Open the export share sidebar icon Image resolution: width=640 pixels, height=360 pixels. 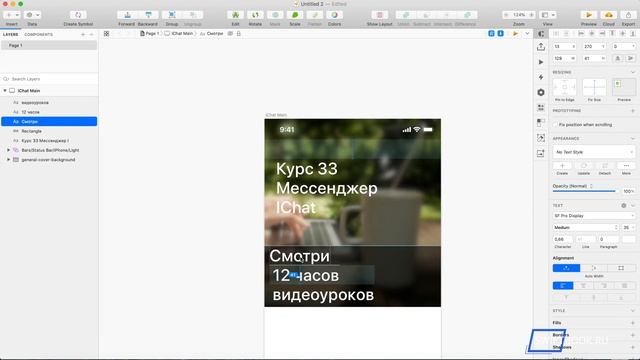pyautogui.click(x=541, y=47)
